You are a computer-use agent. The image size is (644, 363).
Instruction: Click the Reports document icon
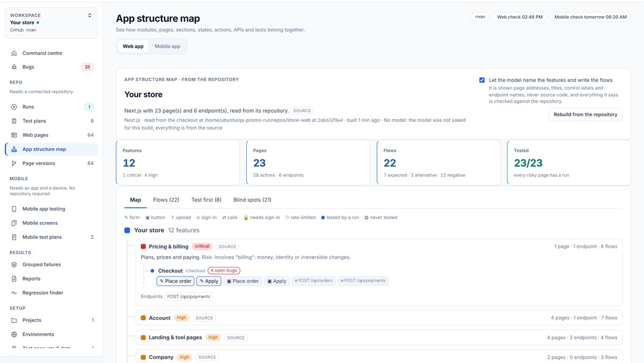(14, 279)
